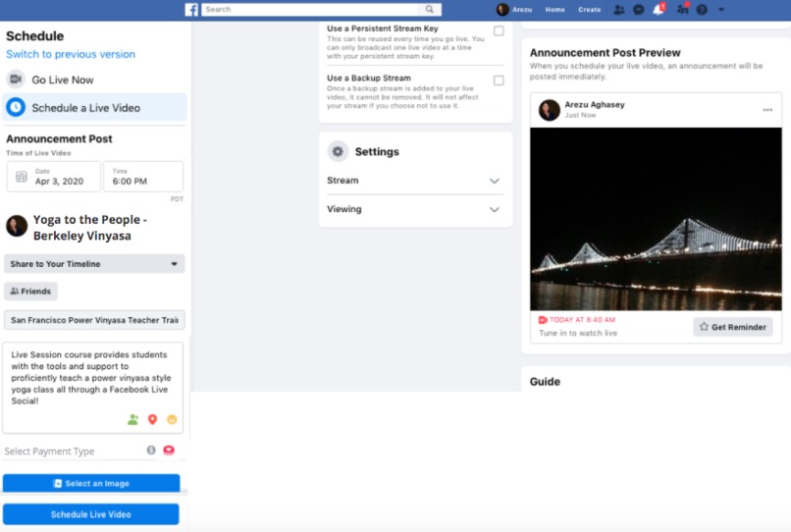Viewport: 791px width, 532px height.
Task: Select Schedule a Live Video option
Action: (x=94, y=107)
